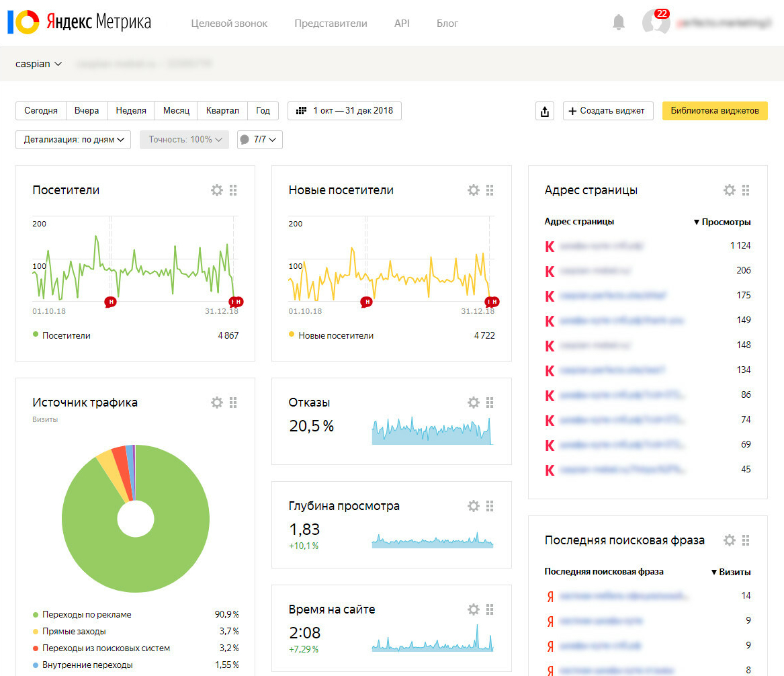
Task: Open Детализация: по дням dropdown
Action: (x=73, y=140)
